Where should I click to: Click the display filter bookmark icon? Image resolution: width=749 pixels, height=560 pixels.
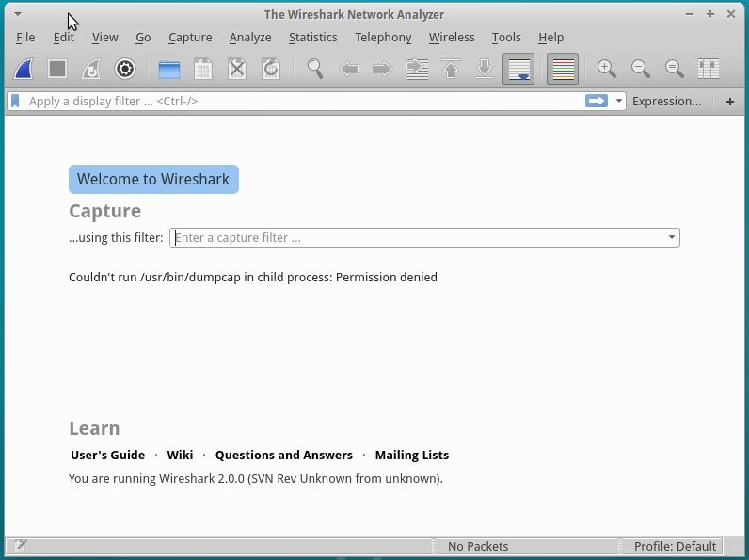point(16,101)
